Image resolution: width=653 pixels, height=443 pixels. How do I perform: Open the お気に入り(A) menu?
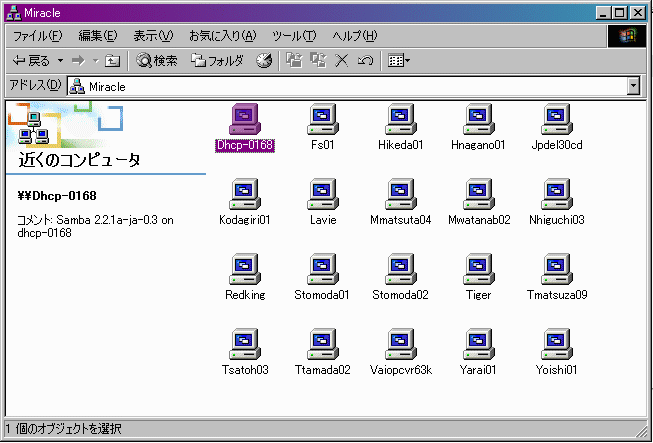[223, 36]
